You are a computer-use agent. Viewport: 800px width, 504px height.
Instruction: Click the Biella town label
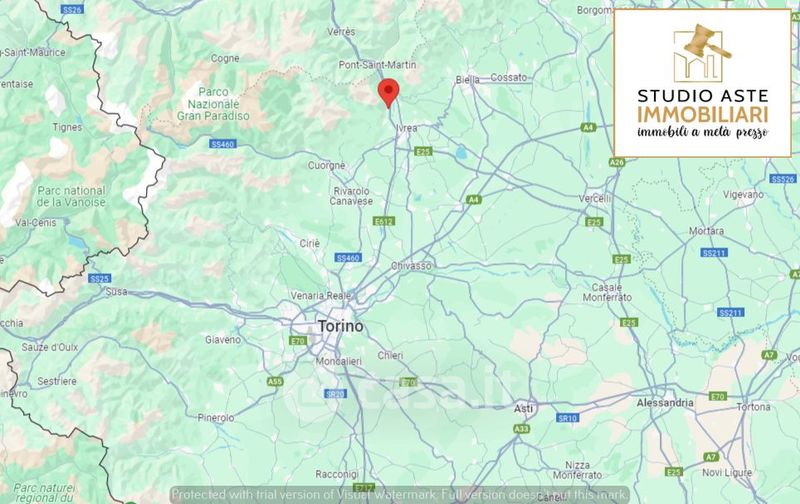click(467, 80)
